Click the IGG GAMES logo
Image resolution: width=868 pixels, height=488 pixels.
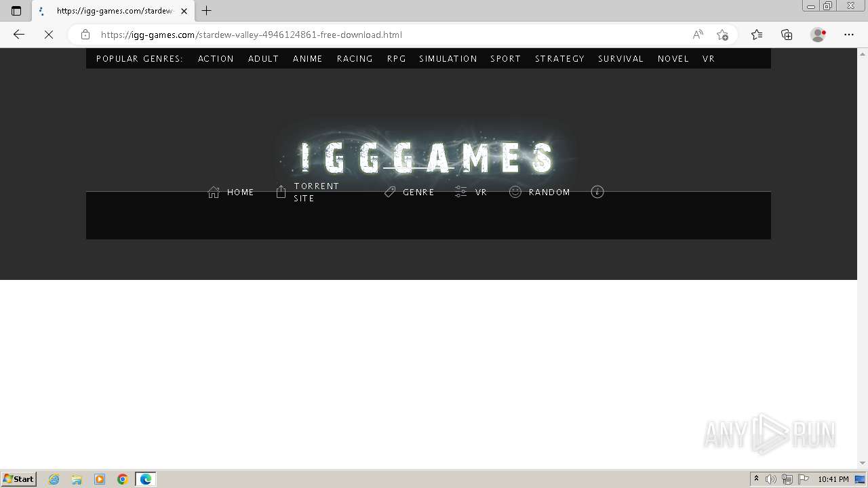point(427,157)
